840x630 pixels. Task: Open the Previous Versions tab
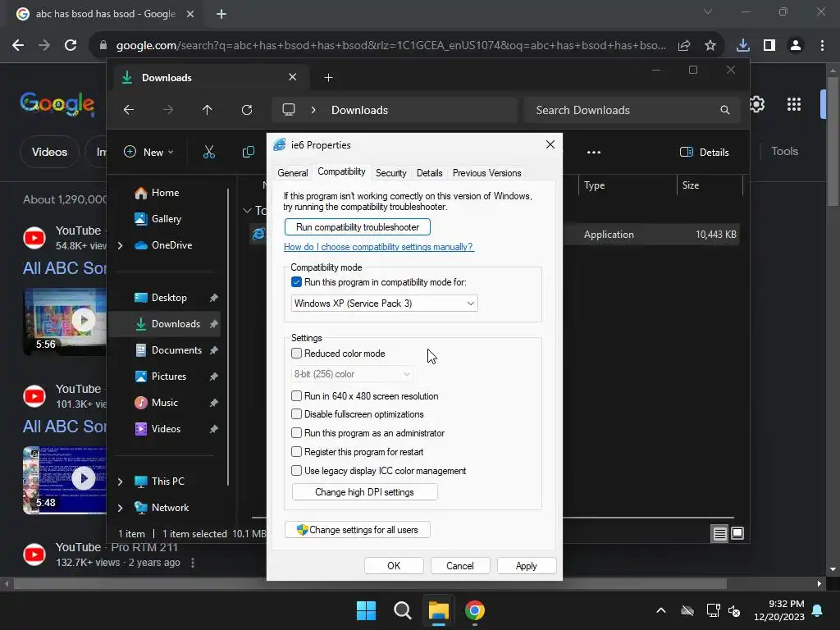pos(486,173)
